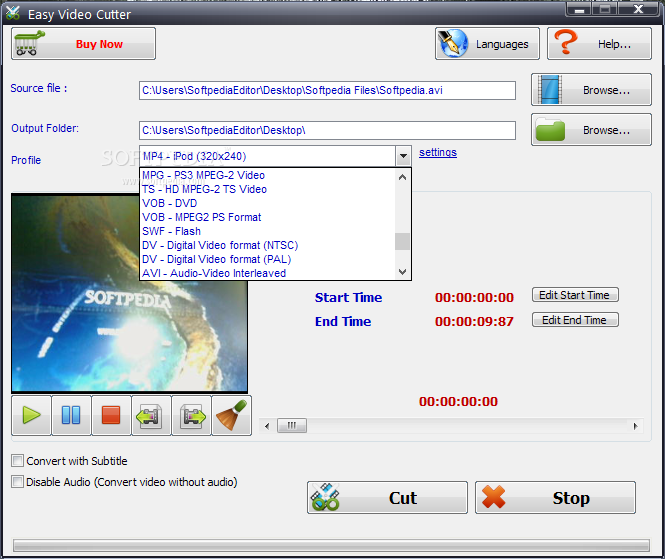Image resolution: width=665 pixels, height=559 pixels.
Task: Set end mark with right-arrow film icon
Action: (191, 415)
